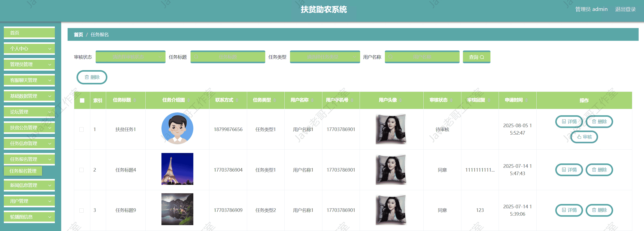Sort table by 审核状态 column
The image size is (644, 231).
point(451,100)
